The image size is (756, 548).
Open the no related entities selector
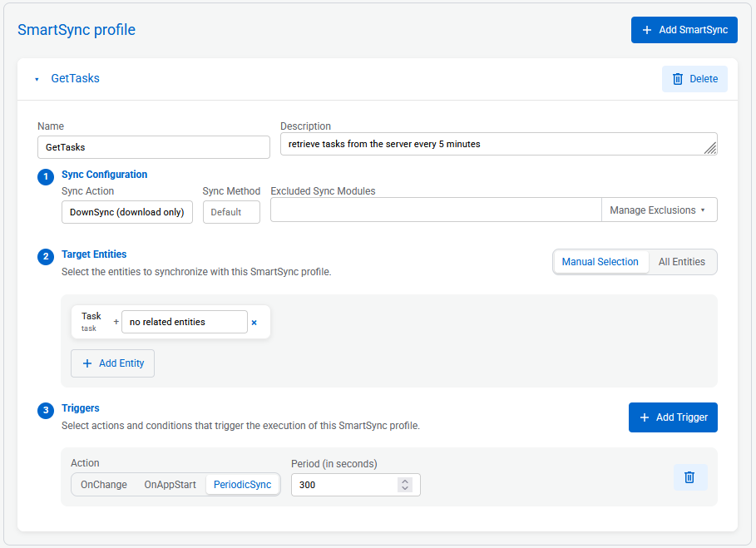tap(184, 322)
